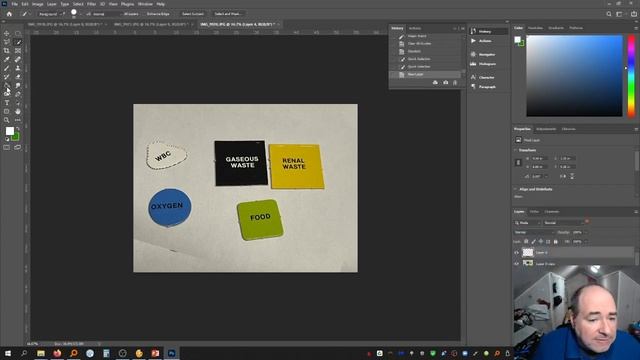Select the Quick Selection tool in toolbox
This screenshot has height=360, width=640.
[18, 42]
